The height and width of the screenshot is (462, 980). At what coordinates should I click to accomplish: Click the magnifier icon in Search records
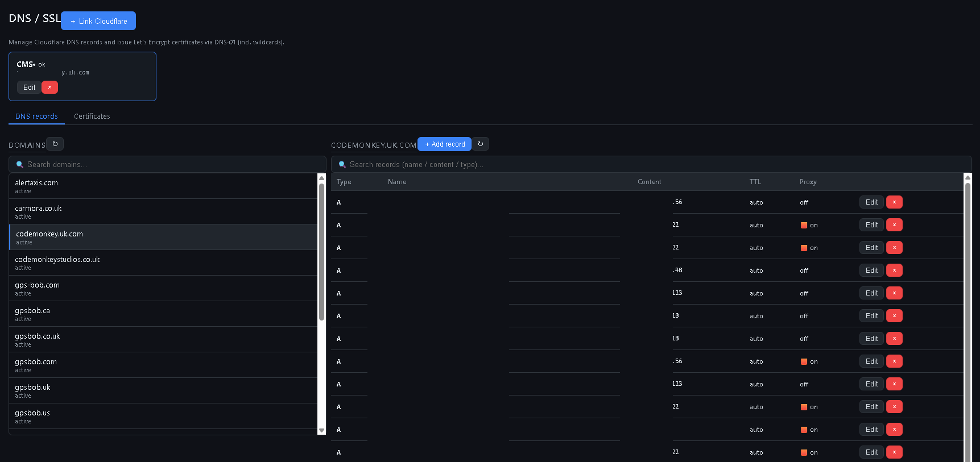(342, 164)
